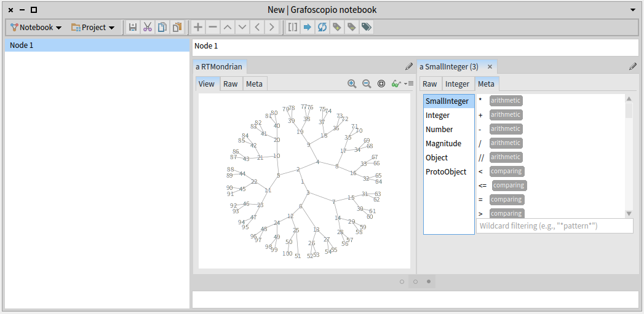Open the window menu arrow in the title bar
This screenshot has height=314, width=644.
coord(633,10)
